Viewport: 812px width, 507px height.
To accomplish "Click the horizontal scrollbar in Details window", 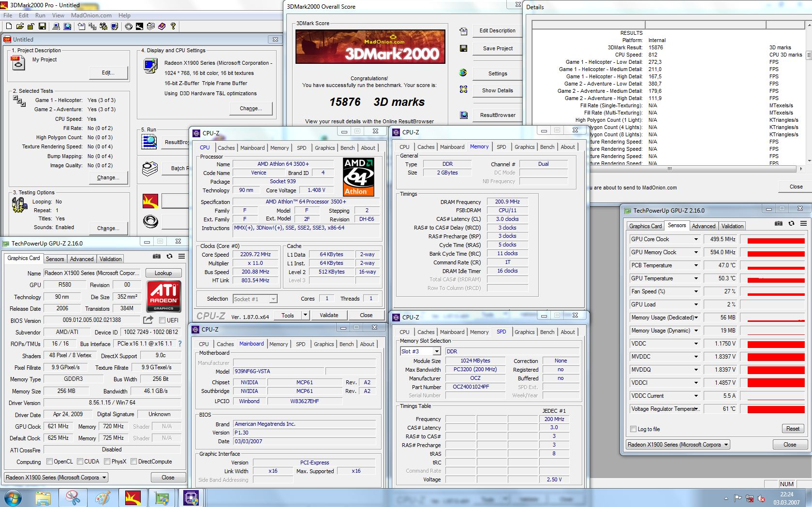I will pyautogui.click(x=669, y=169).
